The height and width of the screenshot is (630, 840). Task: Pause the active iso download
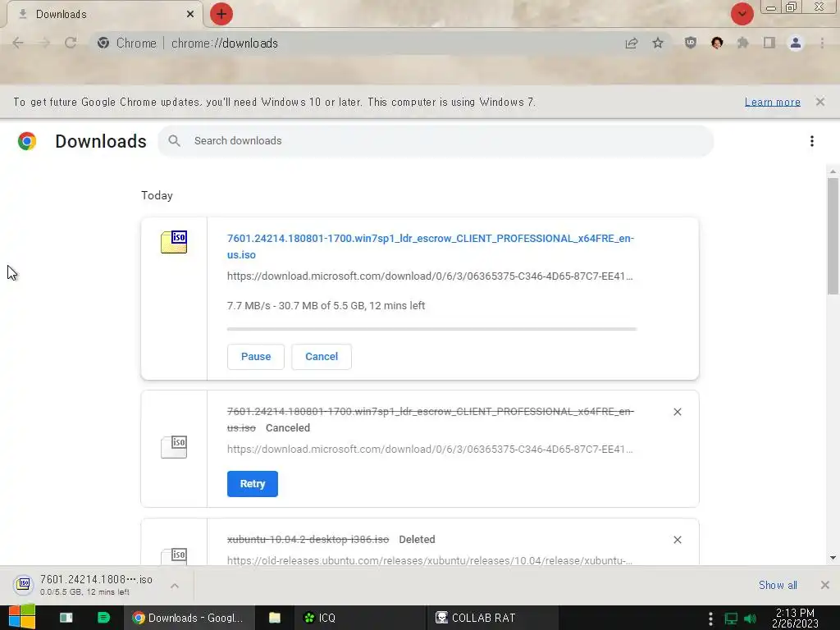coord(256,357)
